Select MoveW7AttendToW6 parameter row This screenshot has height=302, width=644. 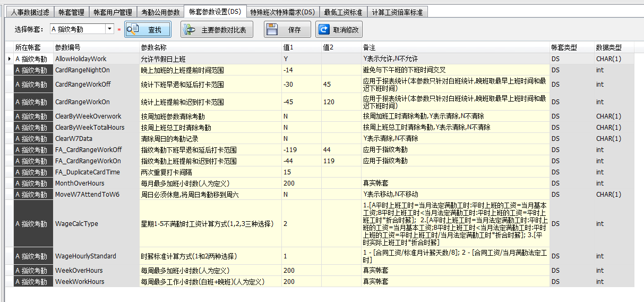coord(96,194)
